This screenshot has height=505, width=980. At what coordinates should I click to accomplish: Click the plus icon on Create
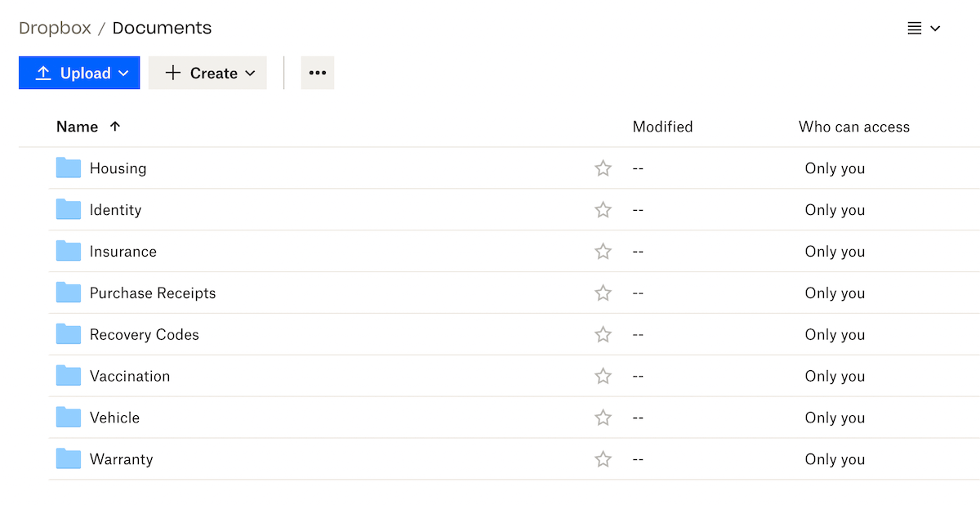pyautogui.click(x=172, y=73)
